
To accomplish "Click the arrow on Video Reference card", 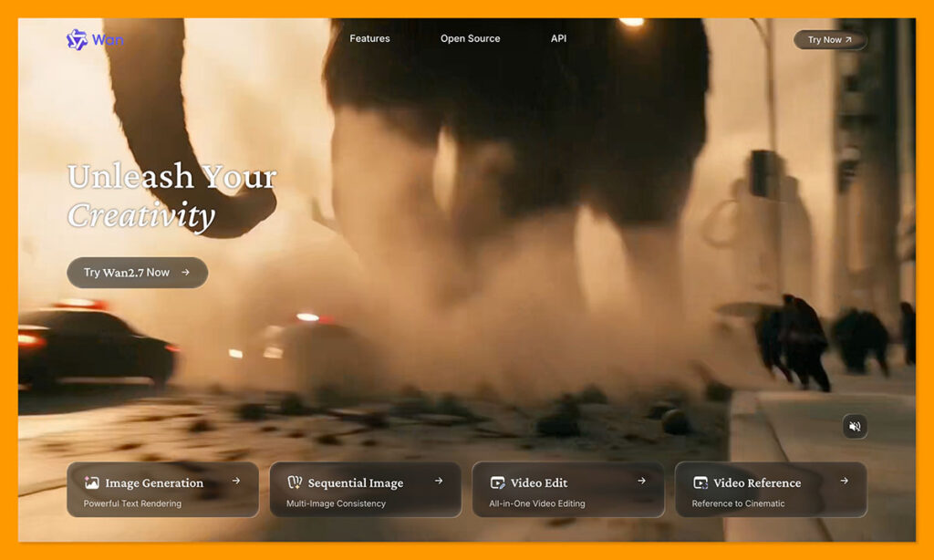I will (844, 481).
